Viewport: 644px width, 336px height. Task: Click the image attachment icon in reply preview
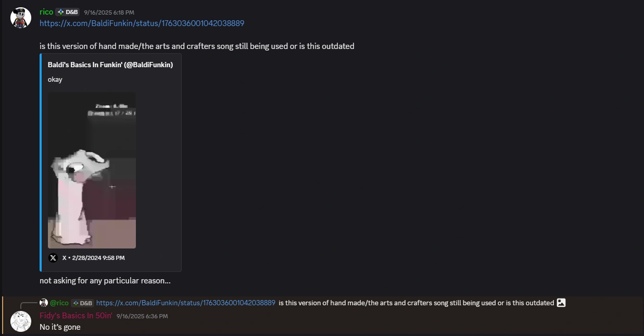[x=561, y=303]
